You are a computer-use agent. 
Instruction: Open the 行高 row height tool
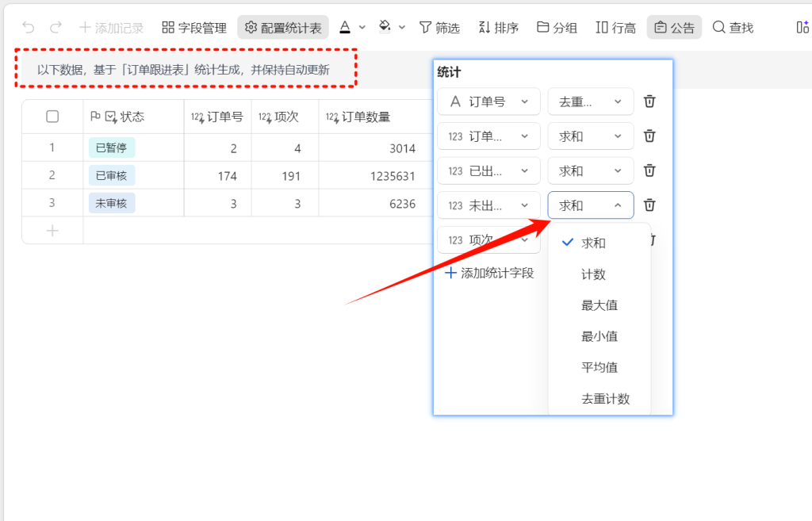[615, 28]
